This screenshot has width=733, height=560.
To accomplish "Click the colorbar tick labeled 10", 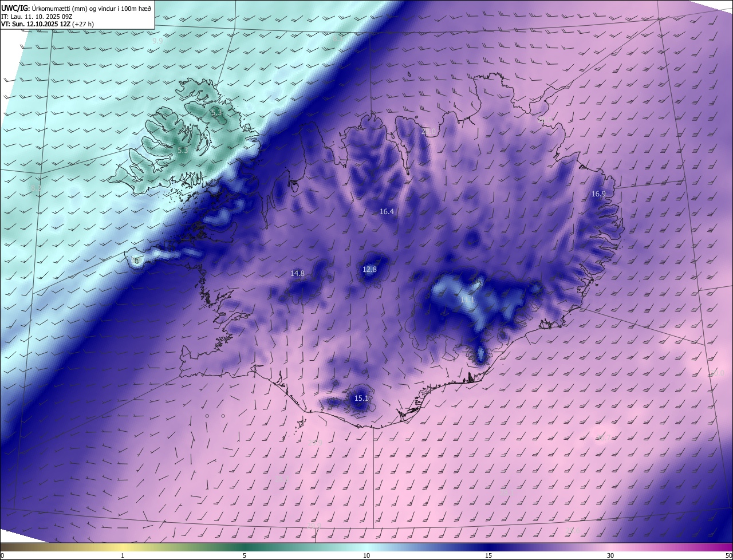I will [x=366, y=555].
